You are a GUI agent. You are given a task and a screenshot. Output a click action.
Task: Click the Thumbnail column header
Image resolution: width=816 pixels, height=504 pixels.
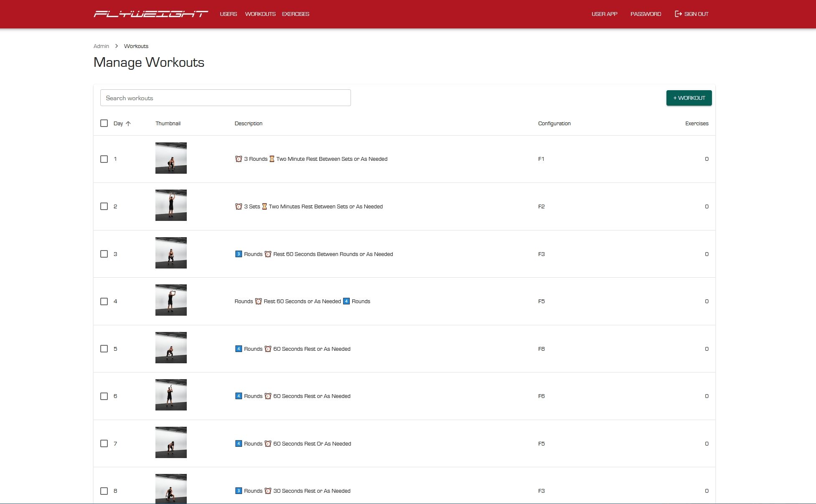[168, 124]
